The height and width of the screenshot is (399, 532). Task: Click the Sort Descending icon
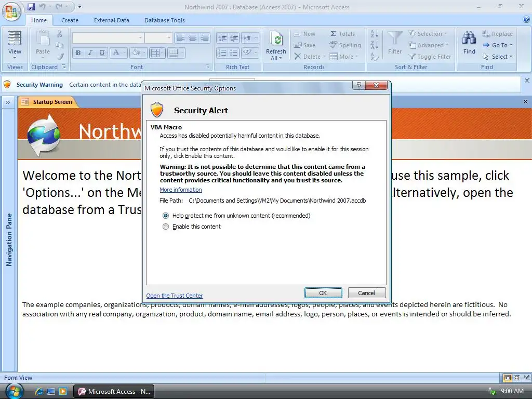[374, 45]
